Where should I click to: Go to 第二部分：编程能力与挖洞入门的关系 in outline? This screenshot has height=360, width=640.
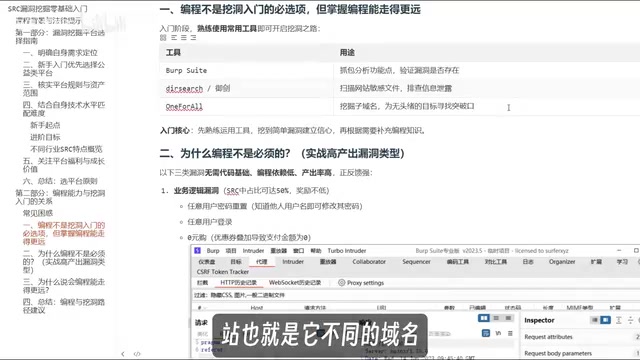click(x=60, y=197)
